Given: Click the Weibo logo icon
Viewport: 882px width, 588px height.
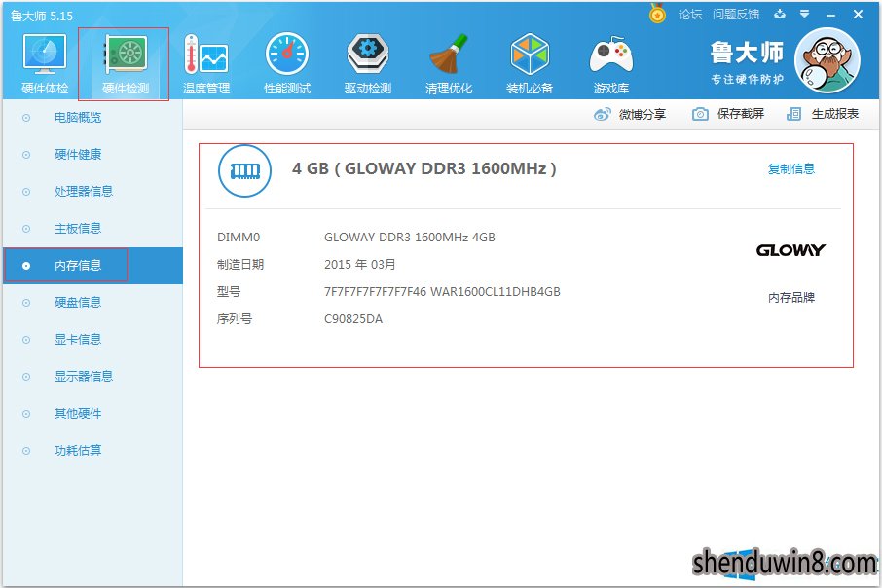Looking at the screenshot, I should pos(602,114).
